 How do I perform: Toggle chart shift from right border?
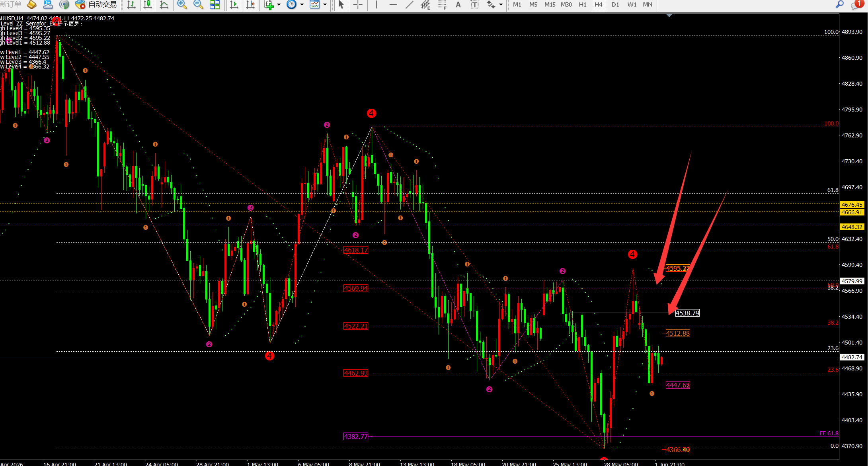tap(250, 5)
